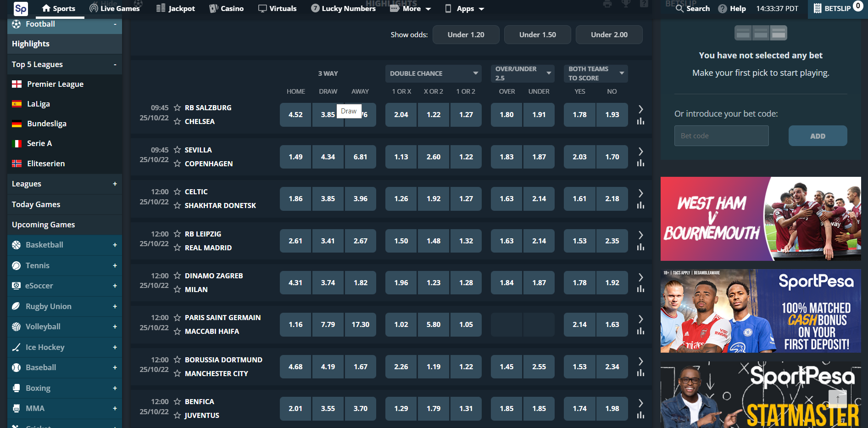Open the Betslip icon in header
Viewport: 868px width, 428px height.
[818, 8]
